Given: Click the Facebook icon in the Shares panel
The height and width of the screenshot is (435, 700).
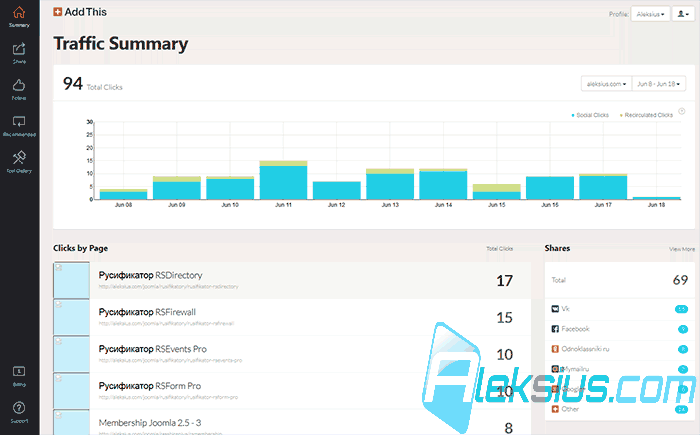Looking at the screenshot, I should (x=555, y=329).
